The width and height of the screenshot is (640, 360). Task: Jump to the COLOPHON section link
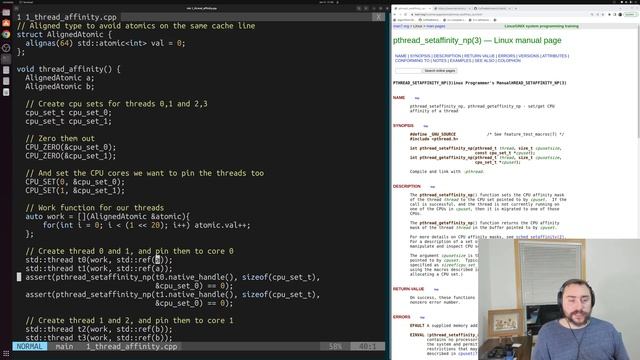coord(509,60)
